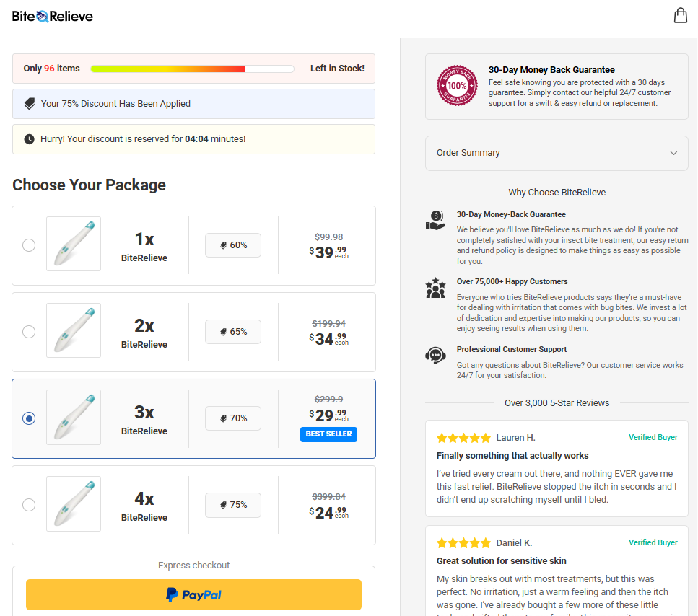Click the 70% discount badge

(x=233, y=418)
